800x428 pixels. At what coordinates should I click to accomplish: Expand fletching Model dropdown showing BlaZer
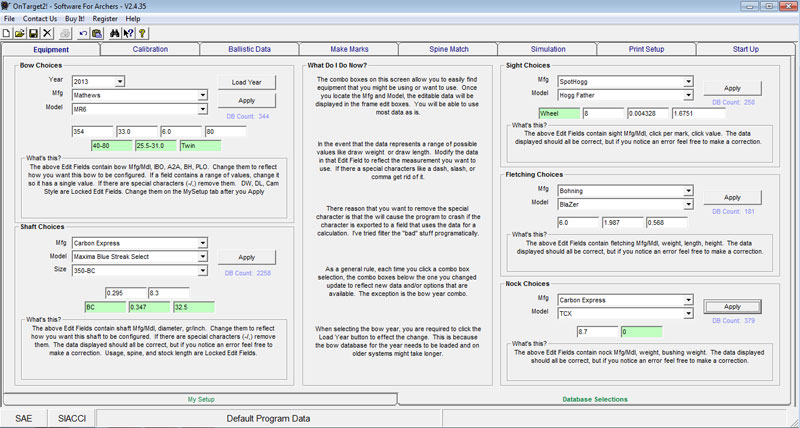point(688,204)
